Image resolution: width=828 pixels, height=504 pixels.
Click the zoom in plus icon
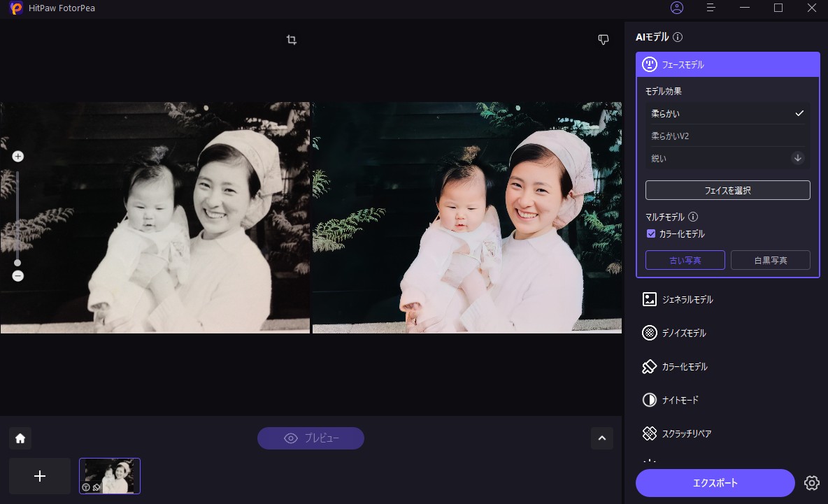[18, 157]
